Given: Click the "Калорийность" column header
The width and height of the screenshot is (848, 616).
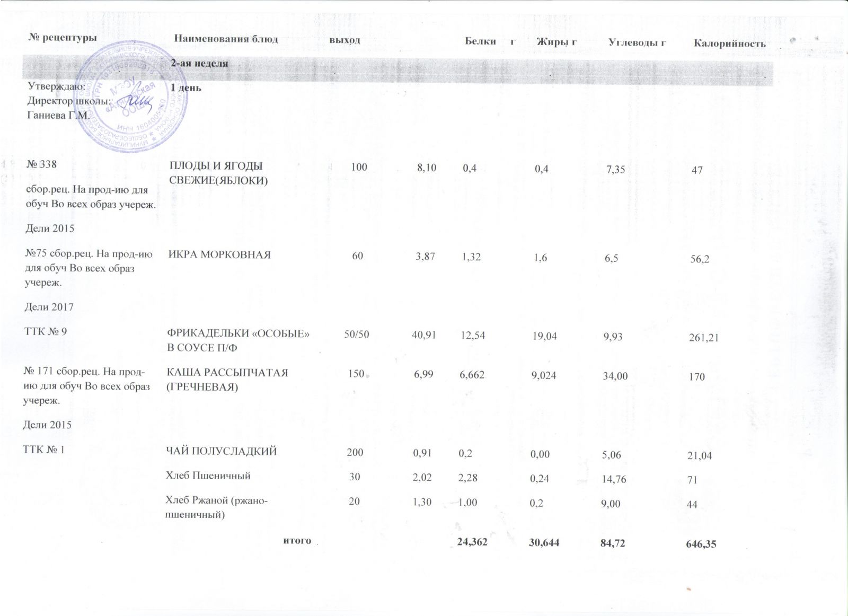Looking at the screenshot, I should (x=730, y=43).
